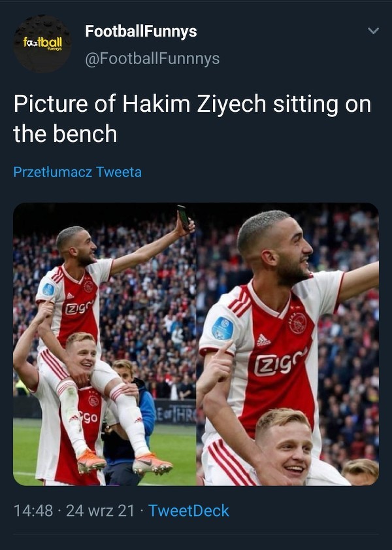The image size is (392, 550).
Task: Click the 14:48 timestamp
Action: [x=33, y=511]
